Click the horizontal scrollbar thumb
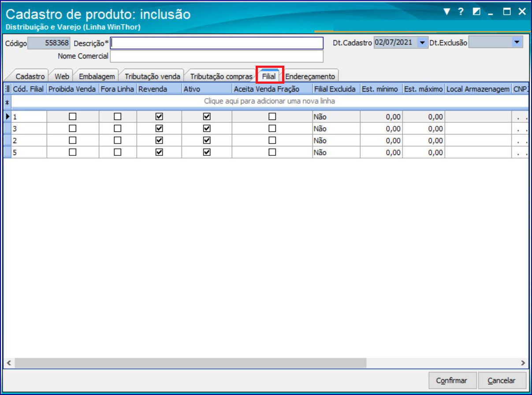532x395 pixels. pos(190,363)
